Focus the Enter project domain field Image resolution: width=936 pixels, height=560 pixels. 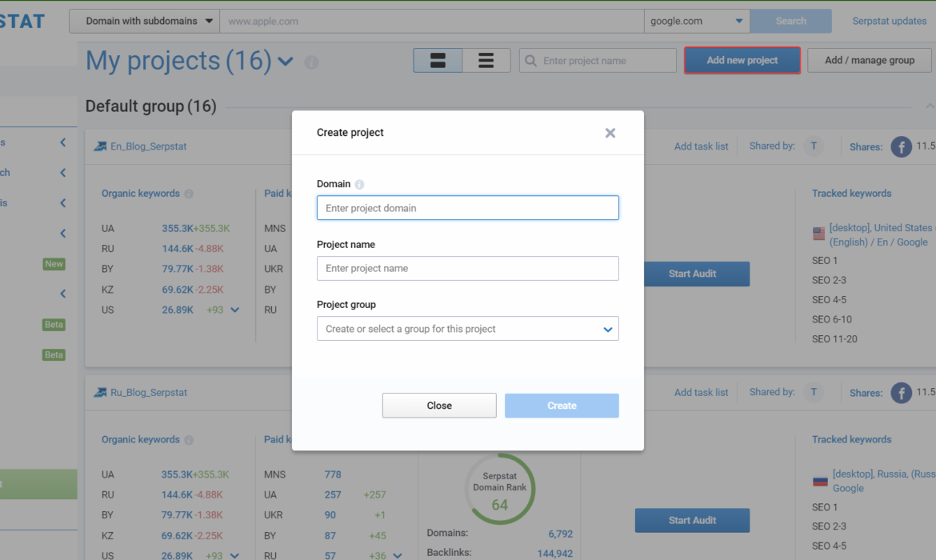[x=467, y=208]
